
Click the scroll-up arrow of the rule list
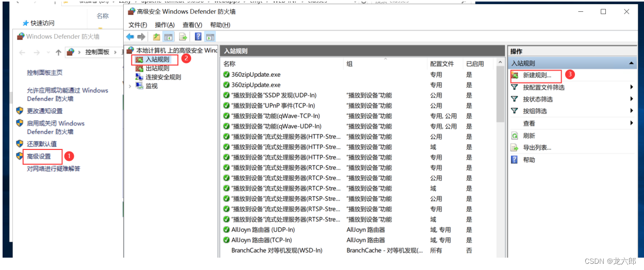[500, 62]
